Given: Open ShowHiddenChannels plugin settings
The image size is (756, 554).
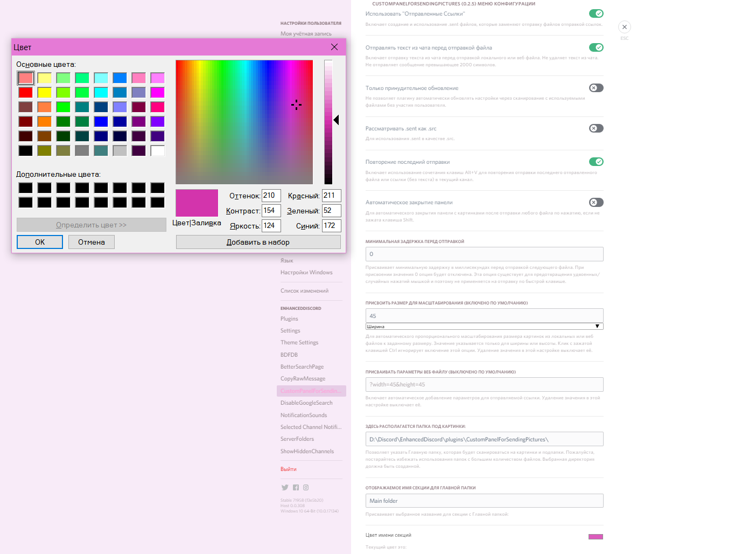Looking at the screenshot, I should tap(307, 451).
